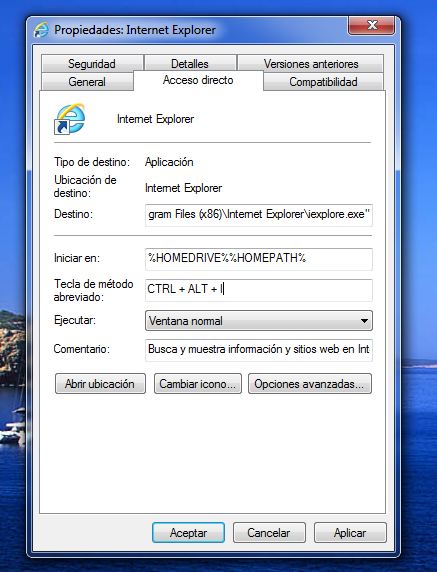Click the Cancelar button
Viewport: 437px width, 572px height.
pos(269,533)
